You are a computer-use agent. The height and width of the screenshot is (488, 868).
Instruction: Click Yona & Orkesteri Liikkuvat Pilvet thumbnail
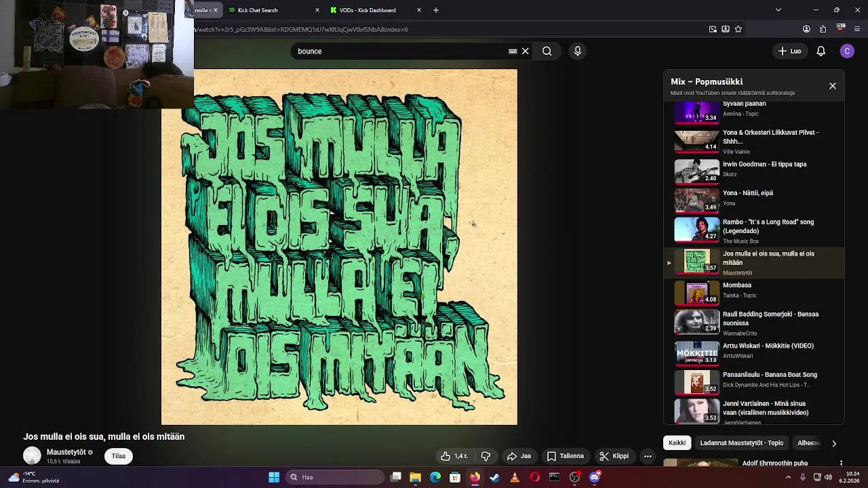[696, 140]
